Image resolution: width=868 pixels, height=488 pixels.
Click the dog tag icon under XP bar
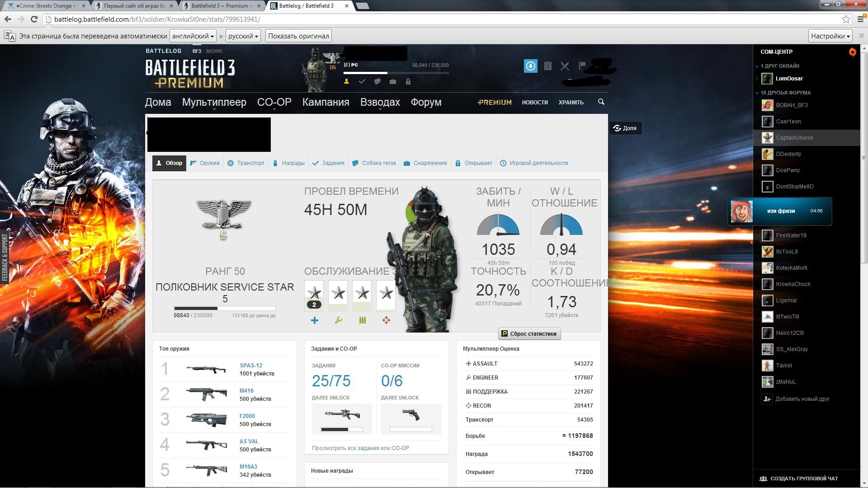click(x=377, y=81)
